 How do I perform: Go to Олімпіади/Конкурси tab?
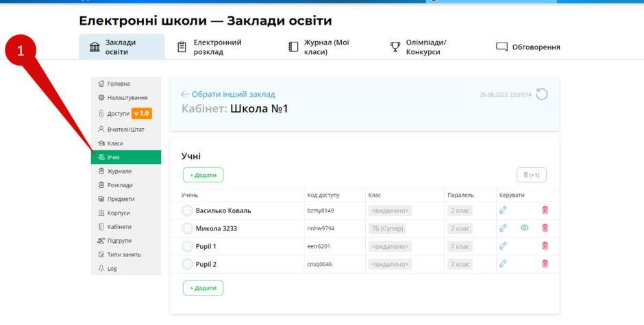[418, 47]
